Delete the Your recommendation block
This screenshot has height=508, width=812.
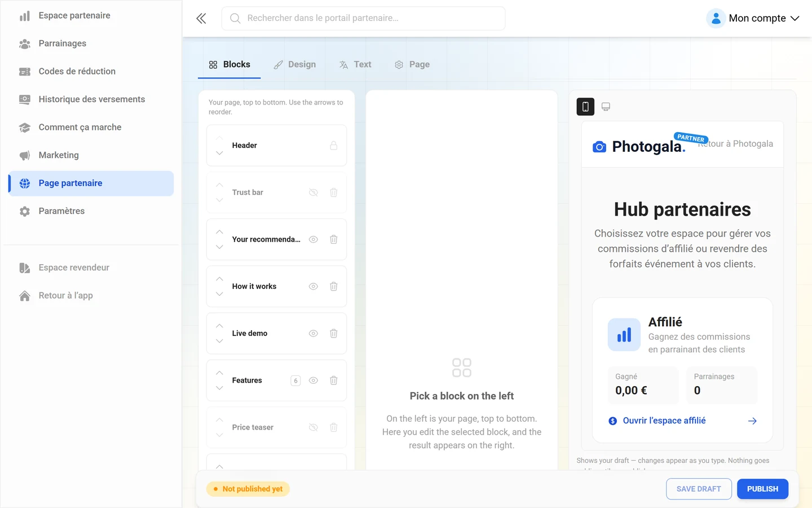tap(334, 239)
